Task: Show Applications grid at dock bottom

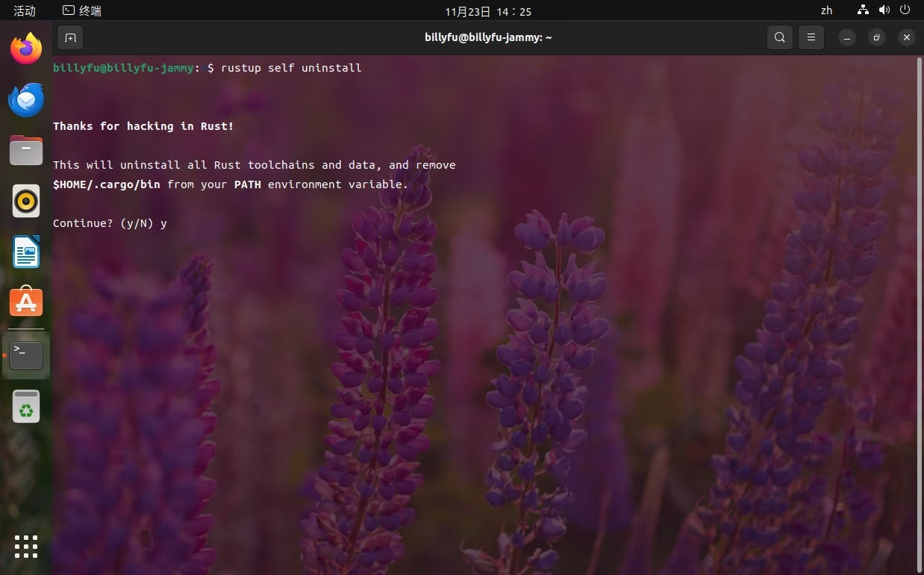Action: tap(26, 547)
